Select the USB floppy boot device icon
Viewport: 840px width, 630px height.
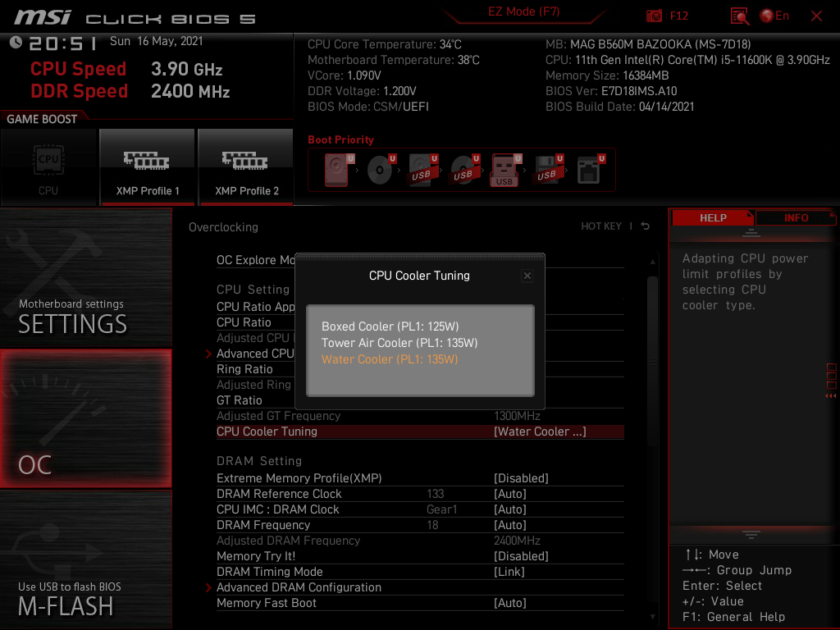pos(548,170)
